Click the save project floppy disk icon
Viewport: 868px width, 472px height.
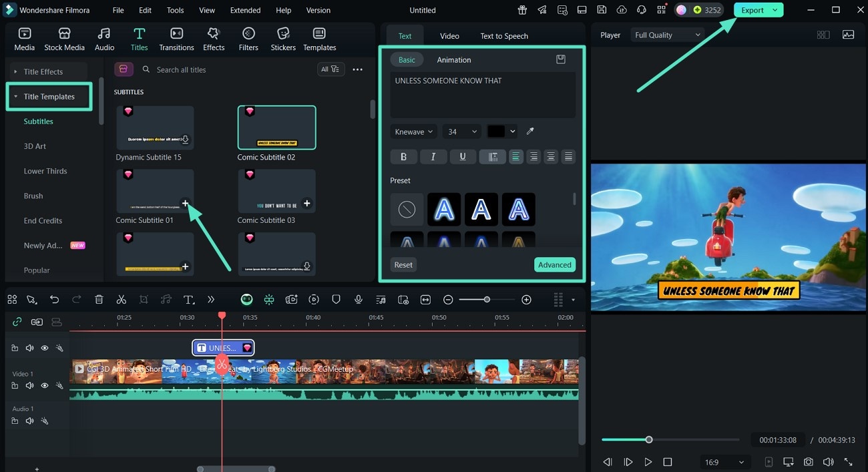(602, 10)
